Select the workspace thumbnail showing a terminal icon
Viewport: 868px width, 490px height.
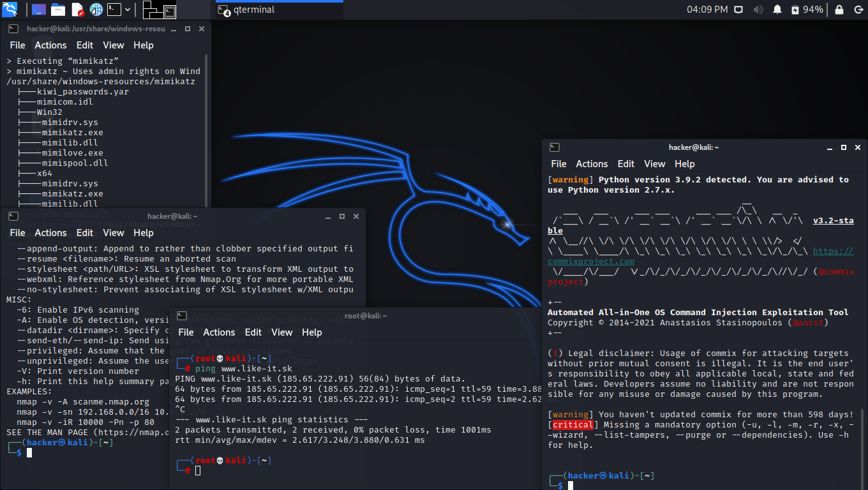click(x=168, y=11)
